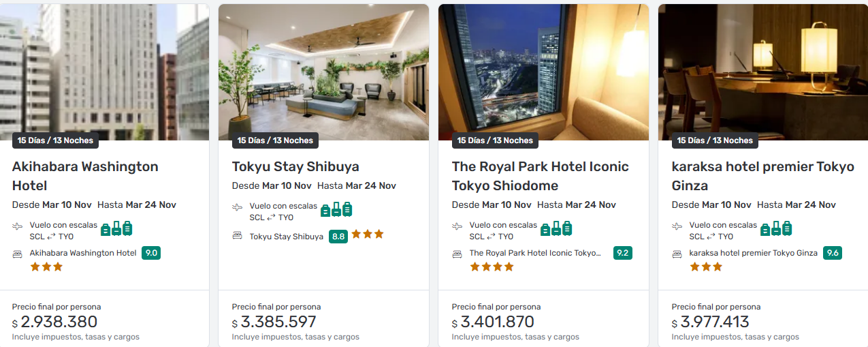Click the 9.6 rating badge for karaksa
Image resolution: width=868 pixels, height=347 pixels.
(x=832, y=253)
